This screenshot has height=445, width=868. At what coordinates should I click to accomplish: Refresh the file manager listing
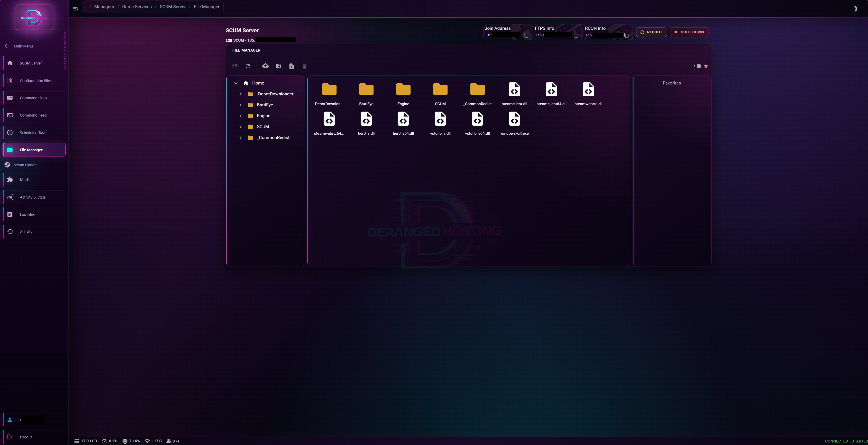(248, 66)
